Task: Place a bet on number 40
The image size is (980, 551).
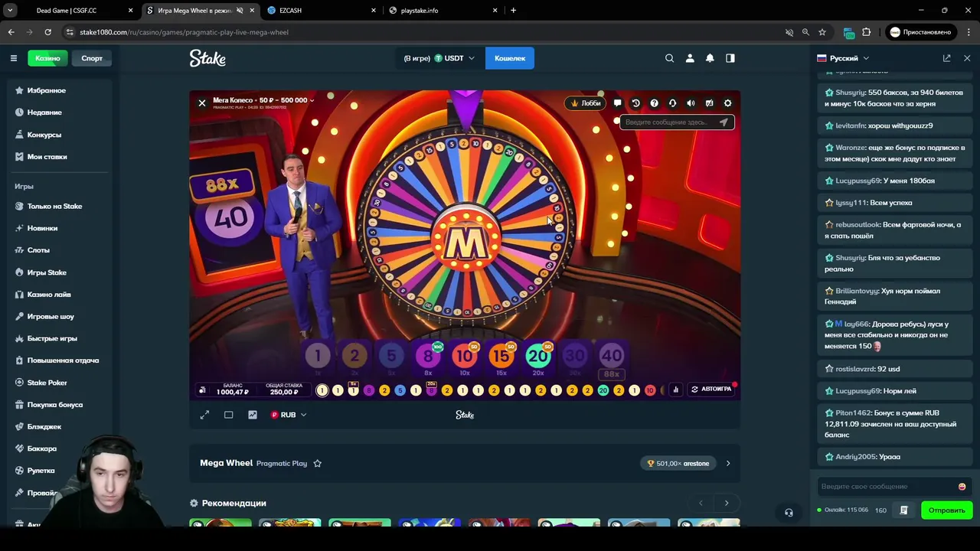Action: click(x=612, y=356)
